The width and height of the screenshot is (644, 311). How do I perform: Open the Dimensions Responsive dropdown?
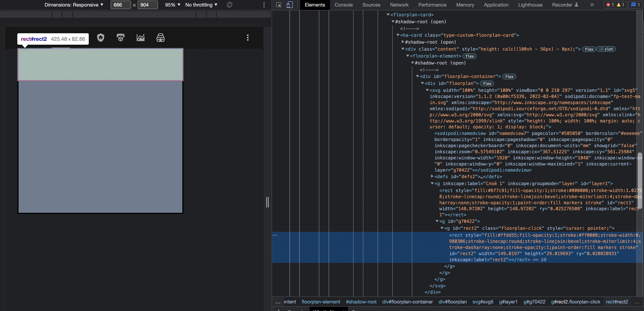click(x=74, y=5)
